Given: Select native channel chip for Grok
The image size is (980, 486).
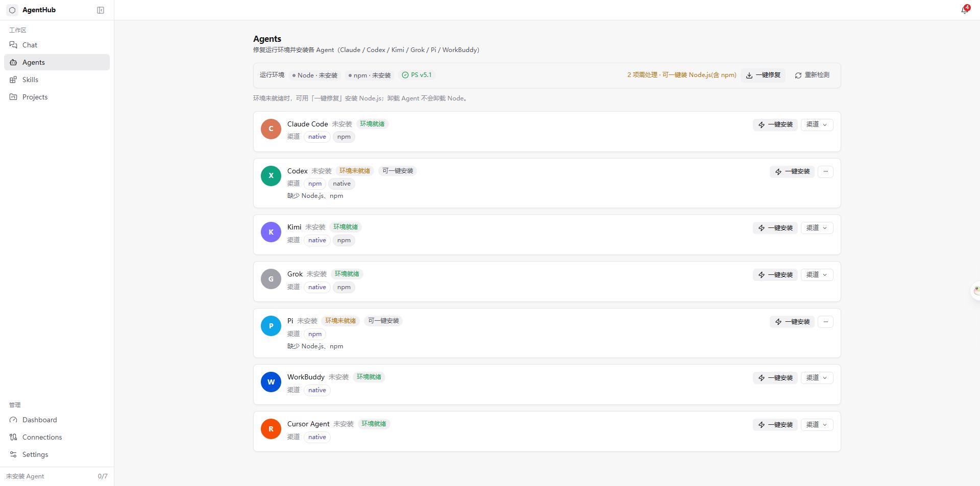Looking at the screenshot, I should click(317, 287).
